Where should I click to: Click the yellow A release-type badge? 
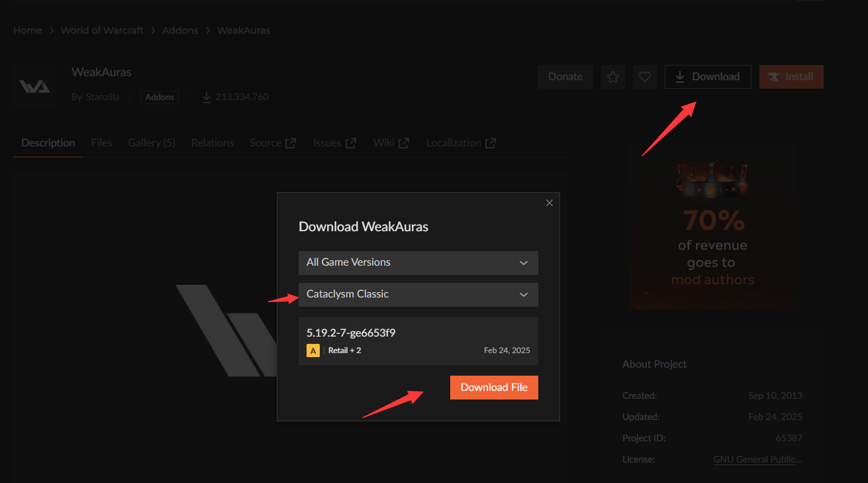tap(313, 350)
